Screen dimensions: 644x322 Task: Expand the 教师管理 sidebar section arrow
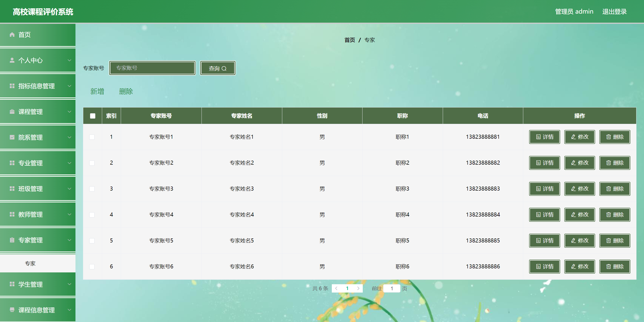69,214
